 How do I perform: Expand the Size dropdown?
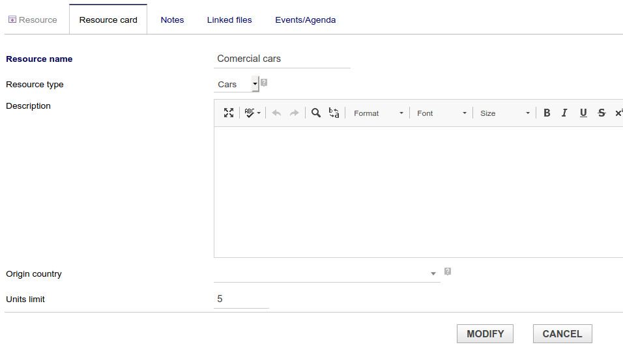click(504, 113)
